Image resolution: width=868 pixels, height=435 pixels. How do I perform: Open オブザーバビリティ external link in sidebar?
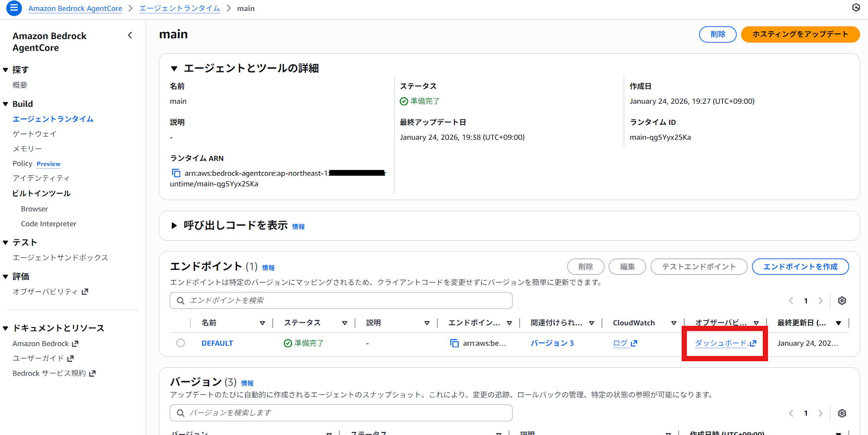[86, 291]
